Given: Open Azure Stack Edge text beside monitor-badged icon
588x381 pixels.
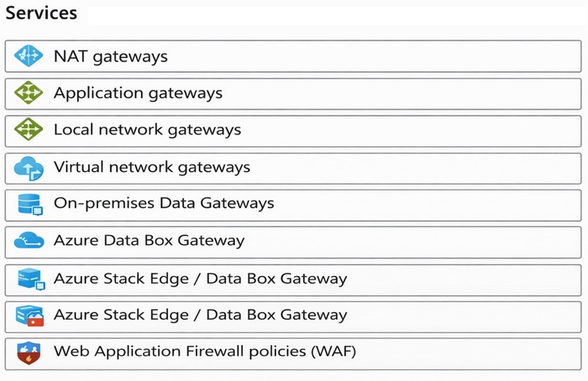Looking at the screenshot, I should point(201,279).
